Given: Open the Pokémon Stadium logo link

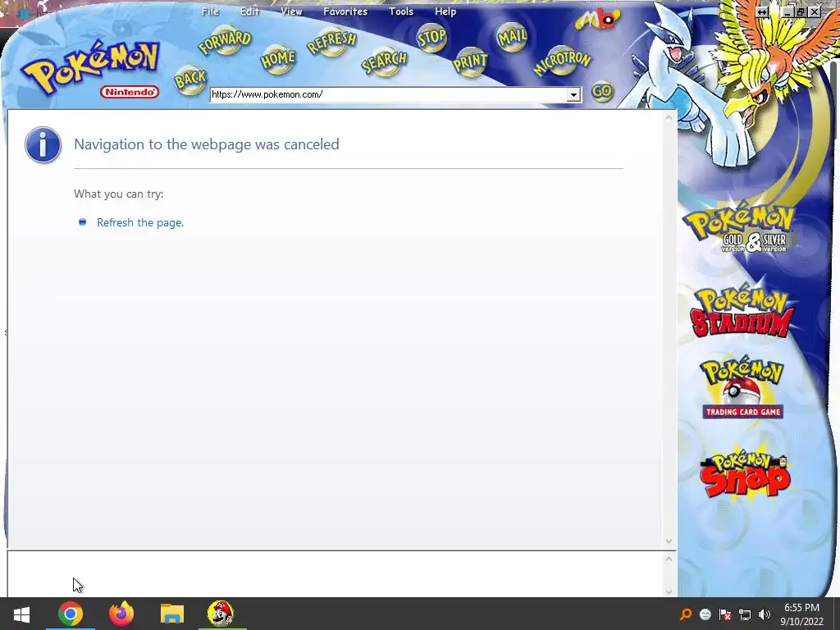Looking at the screenshot, I should tap(742, 312).
